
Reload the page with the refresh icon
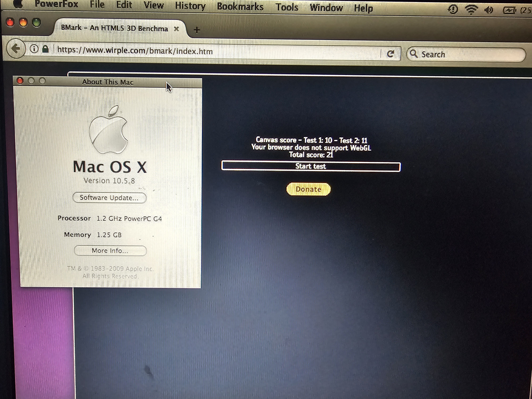pos(390,54)
